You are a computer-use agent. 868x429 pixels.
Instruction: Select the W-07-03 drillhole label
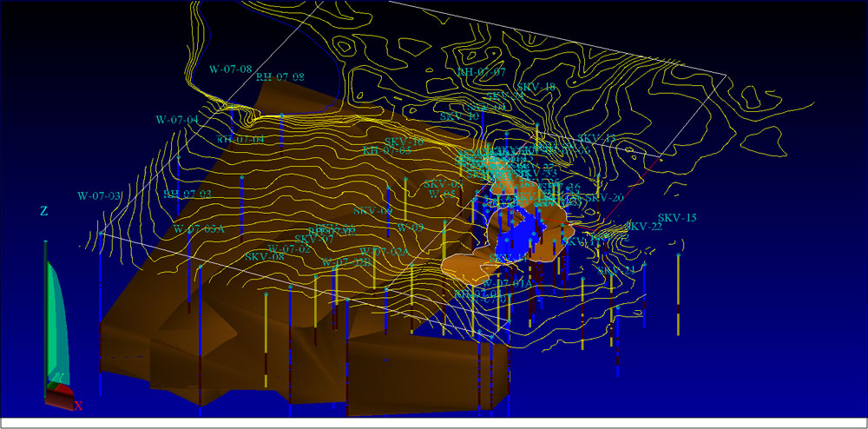point(99,196)
